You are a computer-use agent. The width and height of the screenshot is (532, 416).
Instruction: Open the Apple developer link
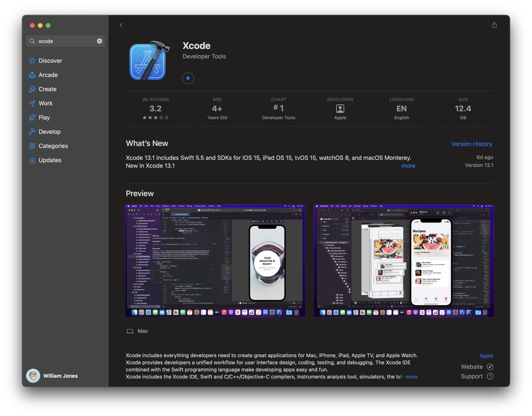(x=486, y=356)
